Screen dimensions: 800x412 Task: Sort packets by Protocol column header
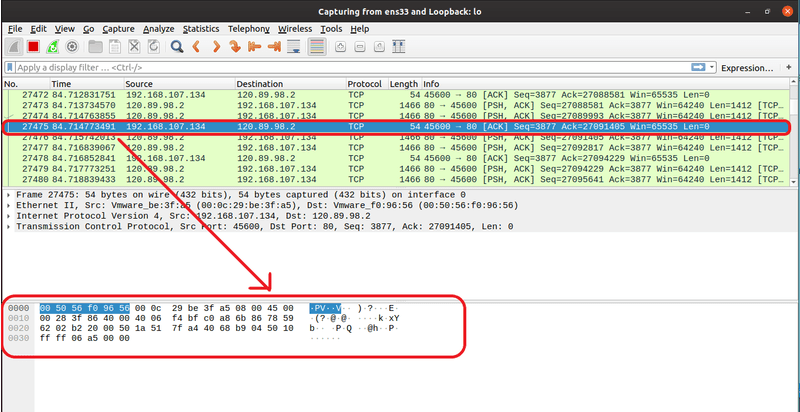[364, 84]
